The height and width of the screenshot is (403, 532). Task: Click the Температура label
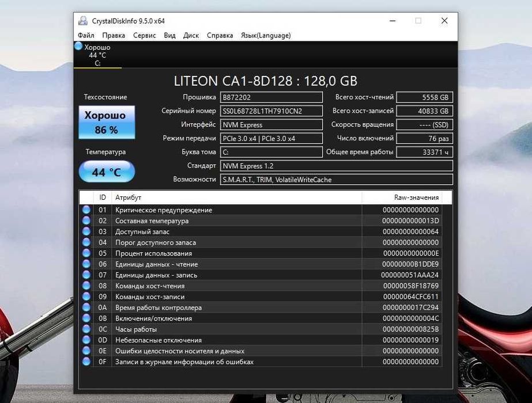pos(105,152)
